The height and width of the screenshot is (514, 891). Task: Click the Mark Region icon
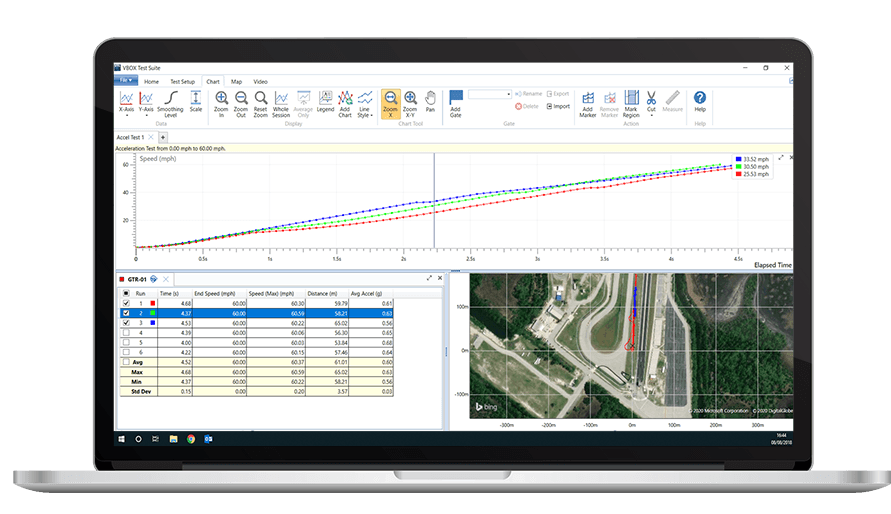(x=631, y=98)
